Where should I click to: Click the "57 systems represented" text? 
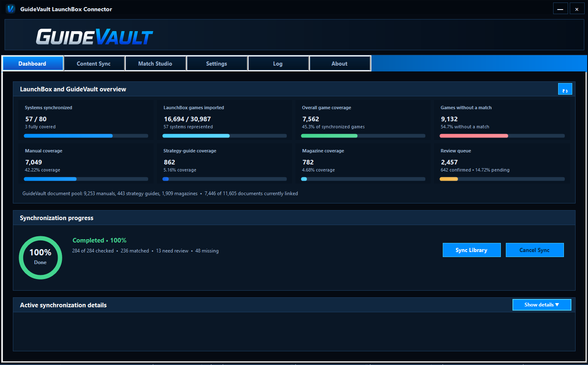(188, 127)
